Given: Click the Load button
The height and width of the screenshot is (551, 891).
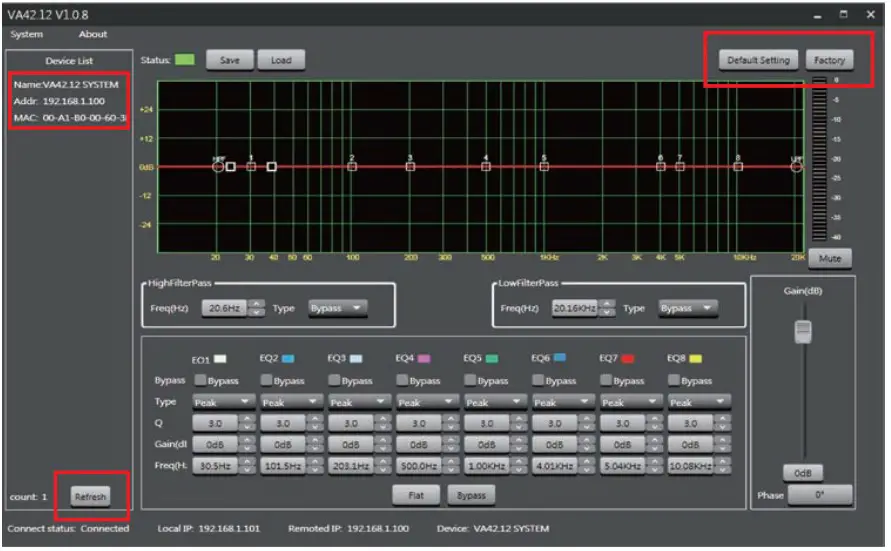Looking at the screenshot, I should [x=281, y=60].
